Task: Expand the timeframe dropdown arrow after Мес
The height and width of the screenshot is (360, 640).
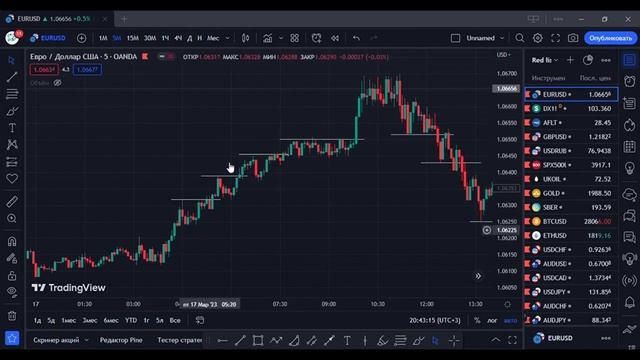Action: click(x=228, y=38)
